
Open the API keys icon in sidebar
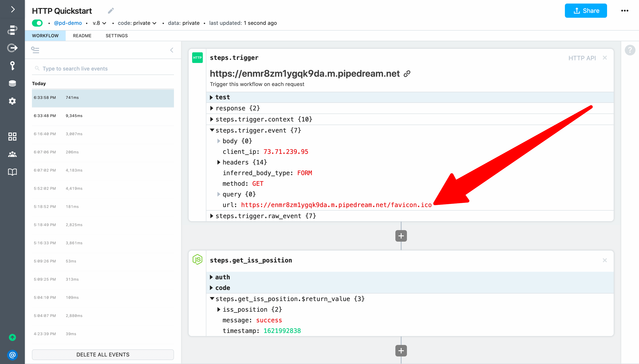click(x=12, y=66)
